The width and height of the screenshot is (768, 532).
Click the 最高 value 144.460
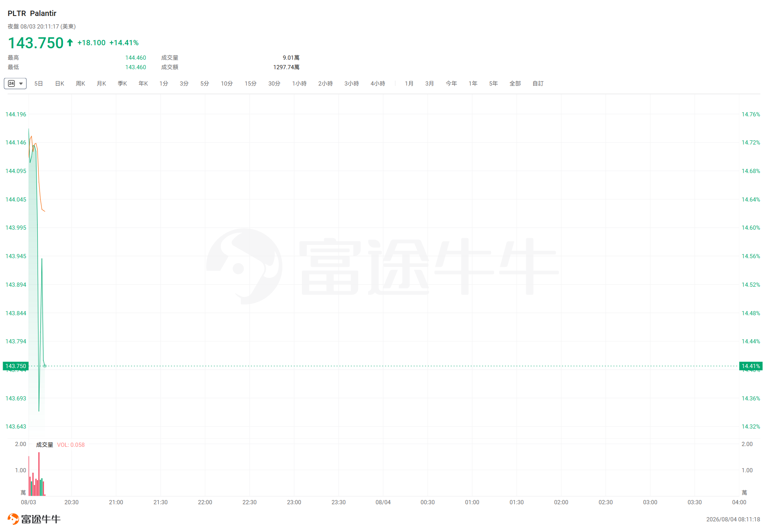pos(136,58)
